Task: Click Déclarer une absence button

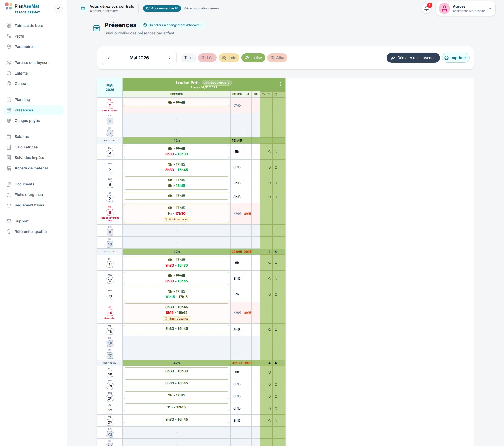Action: pos(413,58)
